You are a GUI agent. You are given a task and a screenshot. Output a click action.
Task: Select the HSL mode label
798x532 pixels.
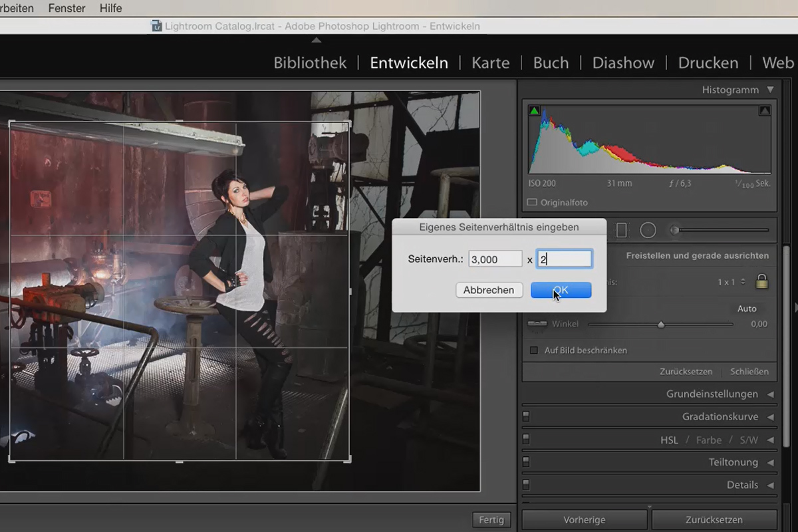[x=669, y=440]
